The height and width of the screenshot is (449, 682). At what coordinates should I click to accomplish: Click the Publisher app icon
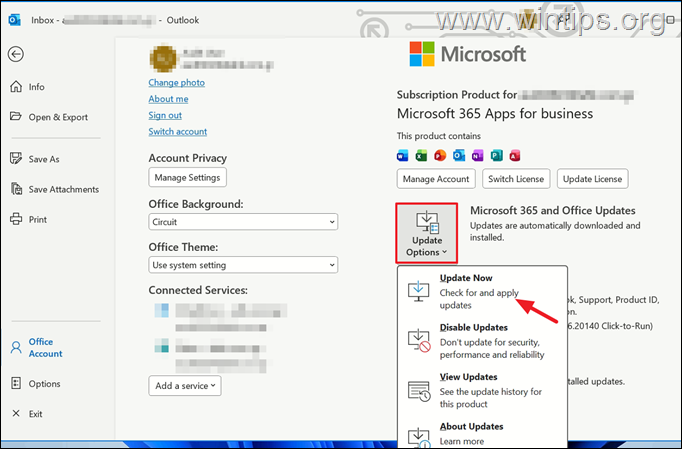tap(496, 155)
